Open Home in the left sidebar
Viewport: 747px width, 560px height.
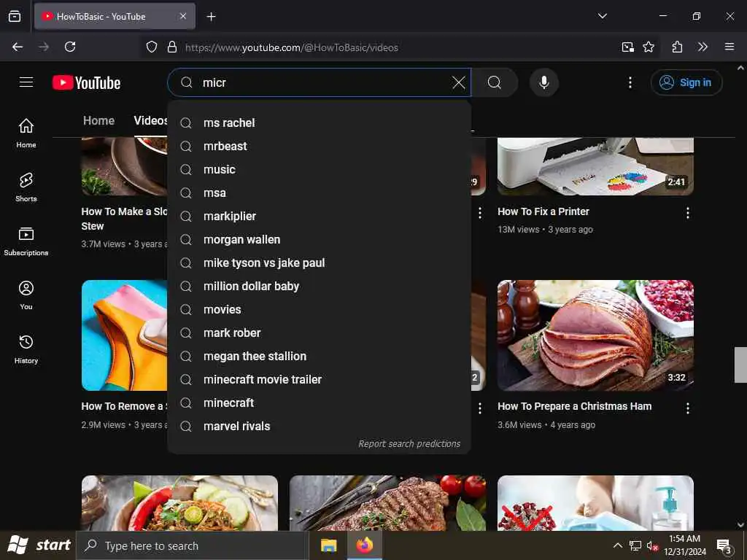pos(26,133)
